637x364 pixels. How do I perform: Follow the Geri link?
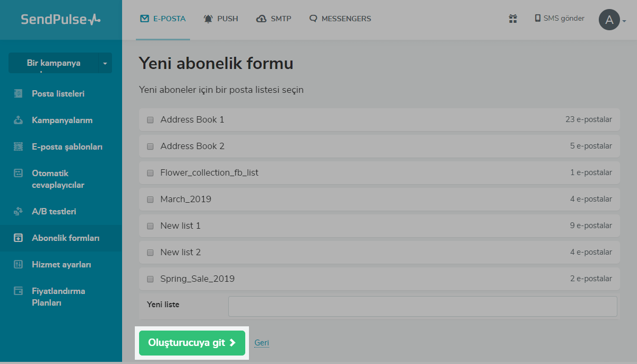pos(262,343)
